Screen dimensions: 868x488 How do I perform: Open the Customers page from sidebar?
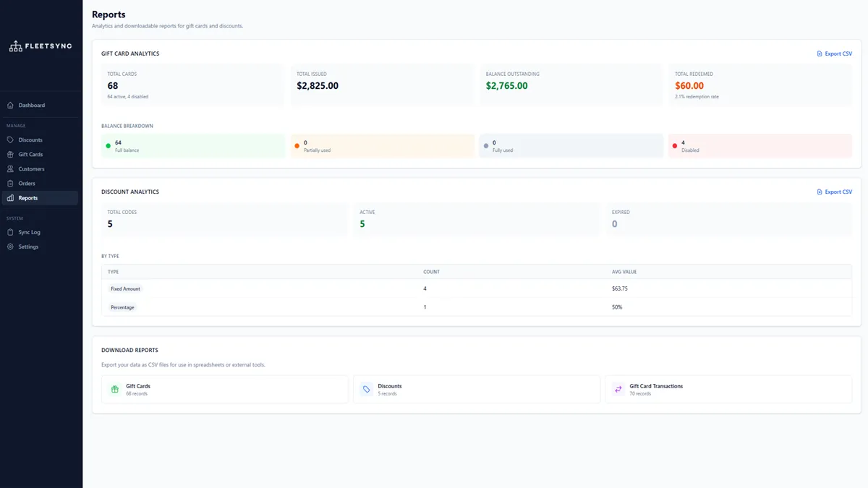pyautogui.click(x=31, y=169)
